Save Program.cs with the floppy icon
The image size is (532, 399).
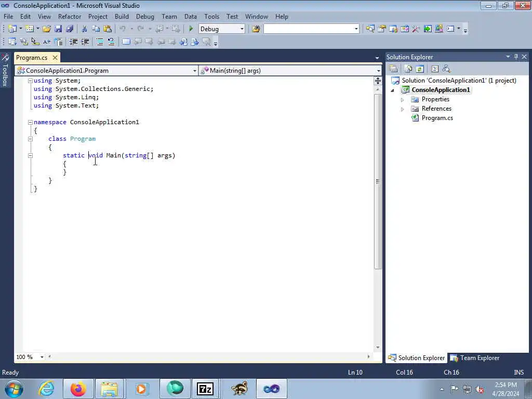[x=58, y=29]
